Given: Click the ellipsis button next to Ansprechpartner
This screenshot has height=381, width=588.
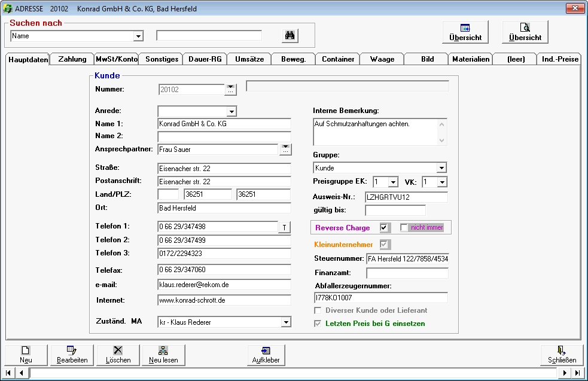Looking at the screenshot, I should (286, 150).
